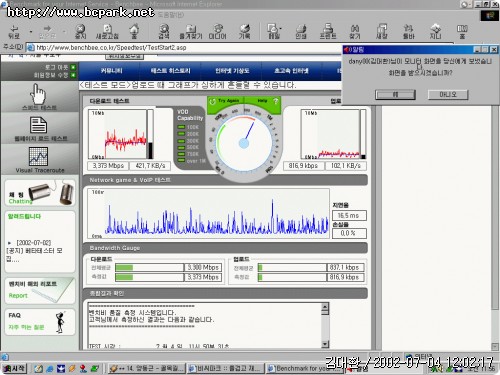Image resolution: width=500 pixels, height=375 pixels.
Task: Open the 테스트 히스토리 navigation tab
Action: coord(170,71)
